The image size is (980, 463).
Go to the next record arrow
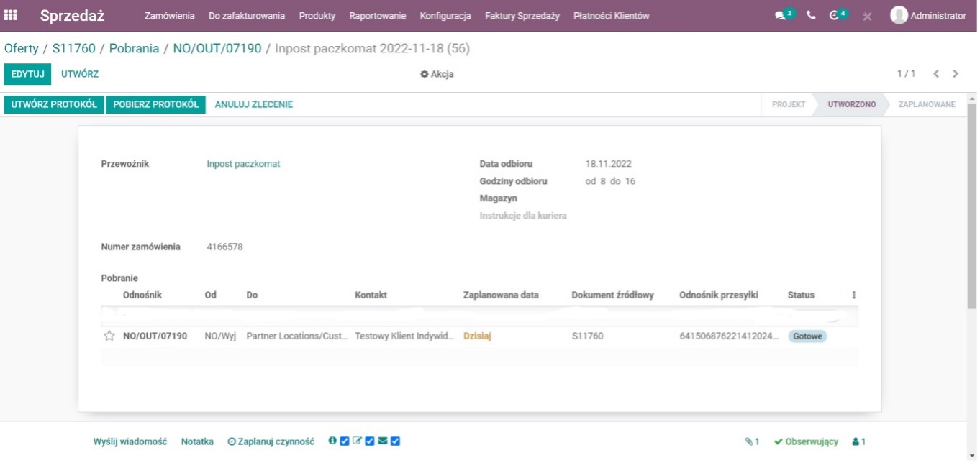(x=956, y=74)
